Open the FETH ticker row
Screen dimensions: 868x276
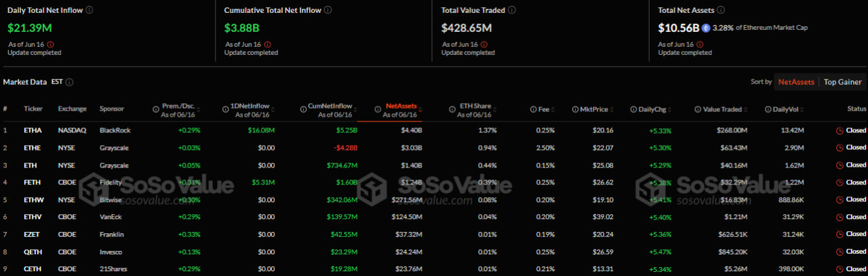(33, 182)
